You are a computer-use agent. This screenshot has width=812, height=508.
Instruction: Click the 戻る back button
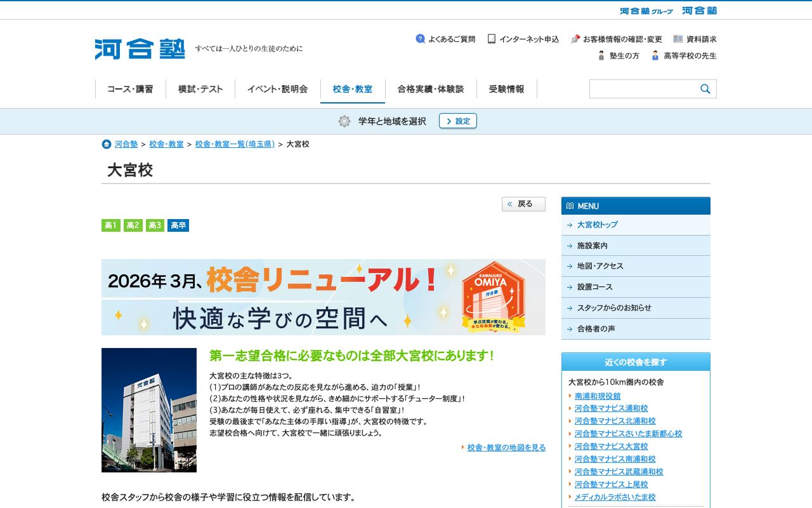(523, 204)
